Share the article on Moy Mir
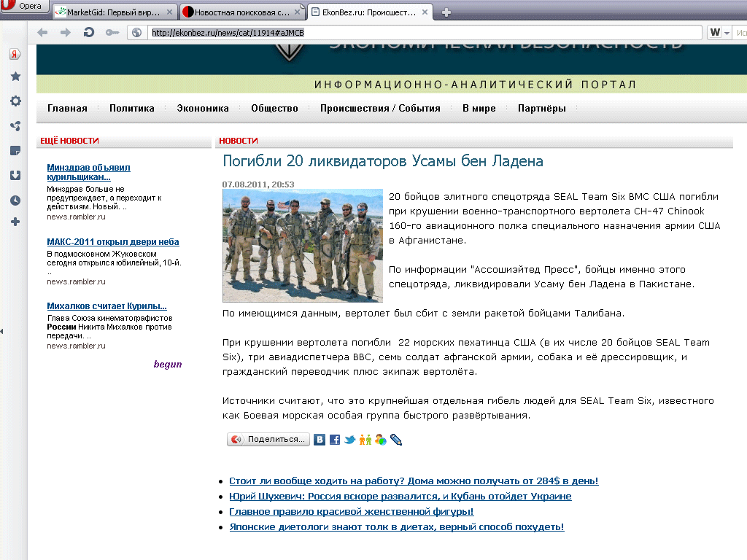Image resolution: width=747 pixels, height=560 pixels. (381, 440)
